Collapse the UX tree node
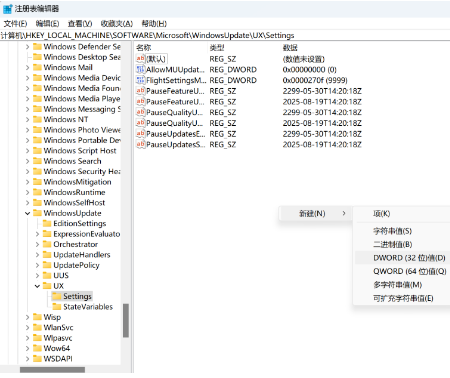The image size is (450, 378). coord(37,286)
